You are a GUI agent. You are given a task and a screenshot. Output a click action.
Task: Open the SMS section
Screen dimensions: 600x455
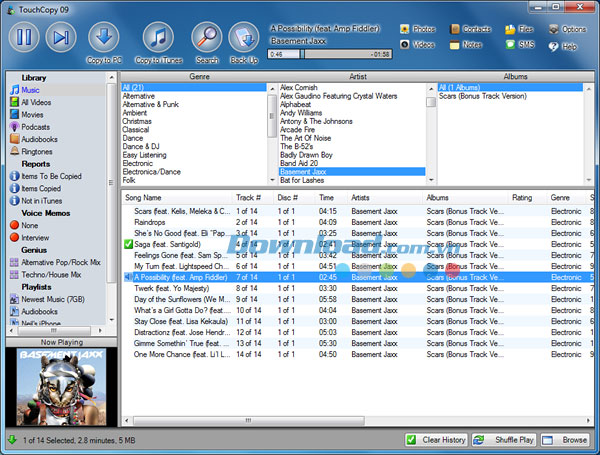pos(520,45)
